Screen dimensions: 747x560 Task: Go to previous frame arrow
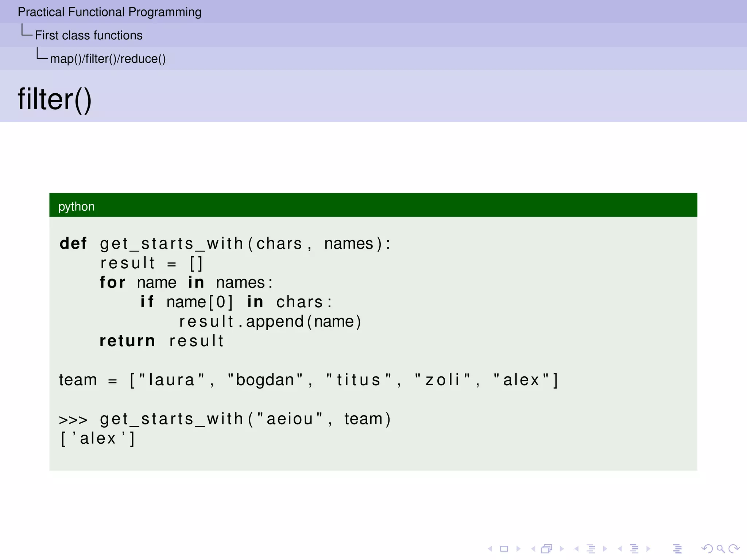point(533,549)
